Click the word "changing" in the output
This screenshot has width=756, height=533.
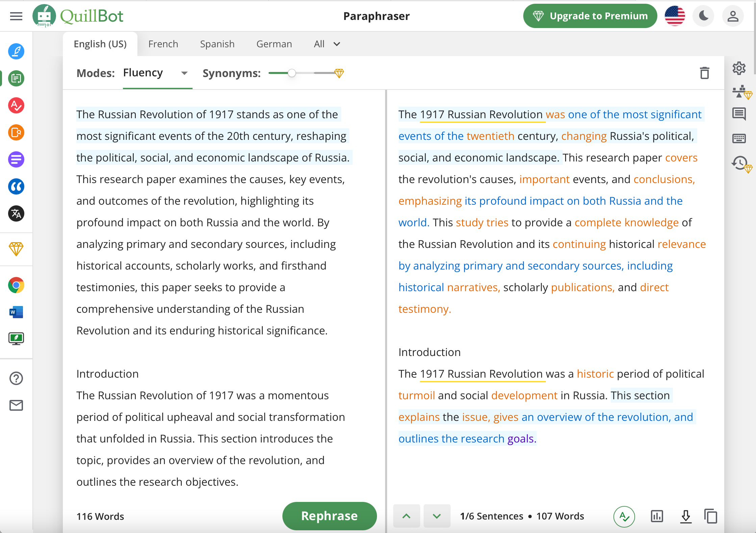point(584,136)
